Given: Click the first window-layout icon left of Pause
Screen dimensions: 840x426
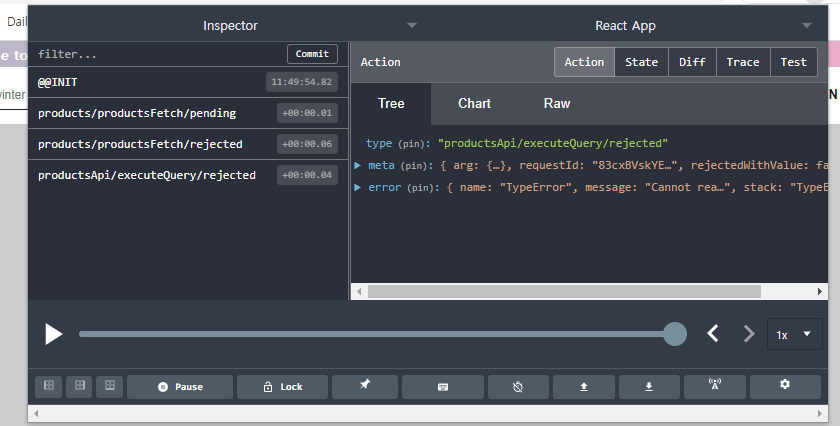Looking at the screenshot, I should point(49,386).
